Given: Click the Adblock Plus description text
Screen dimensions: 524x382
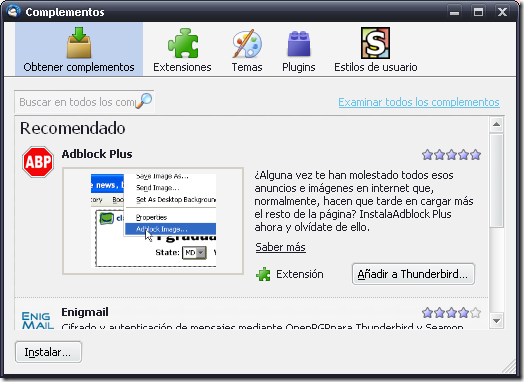Looking at the screenshot, I should 364,201.
